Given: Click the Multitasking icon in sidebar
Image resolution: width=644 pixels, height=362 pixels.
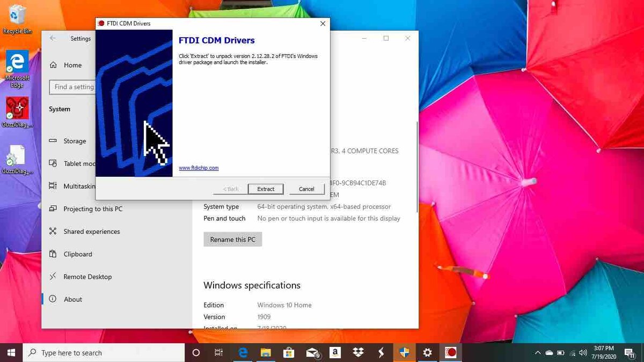Looking at the screenshot, I should tap(53, 186).
